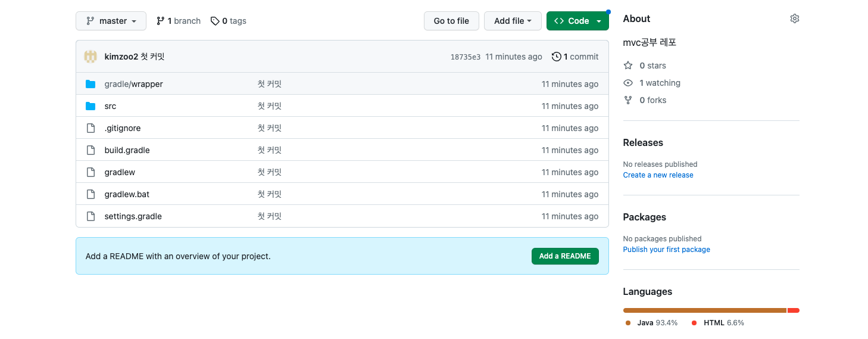Click the tag icon beside 0 tags

pyautogui.click(x=215, y=21)
